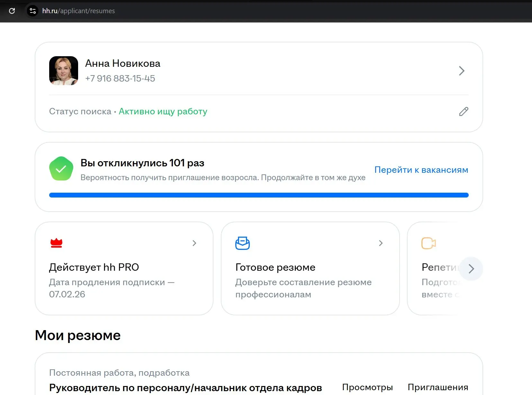Expand the Анна Новикова profile card chevron

coord(462,71)
